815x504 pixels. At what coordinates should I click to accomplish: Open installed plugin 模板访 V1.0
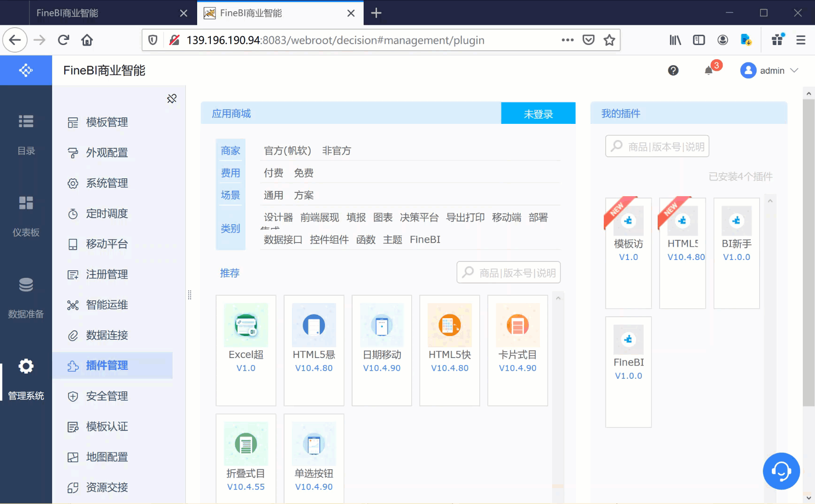click(629, 253)
